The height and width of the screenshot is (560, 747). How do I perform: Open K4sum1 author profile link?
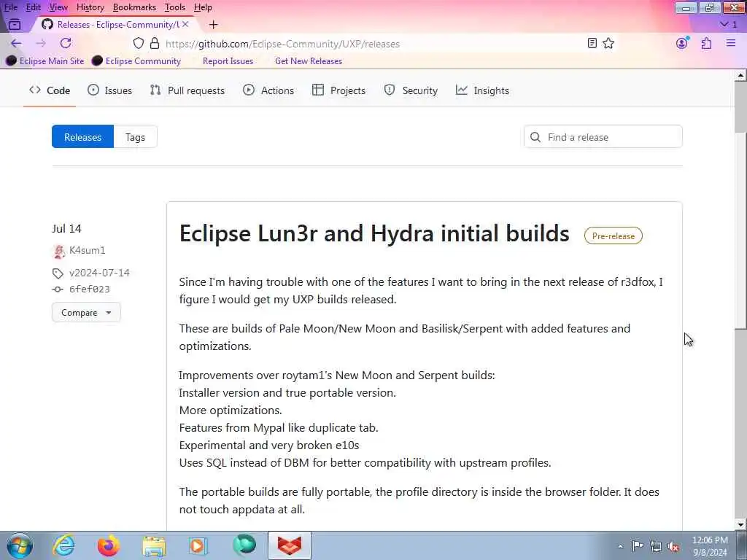(88, 251)
